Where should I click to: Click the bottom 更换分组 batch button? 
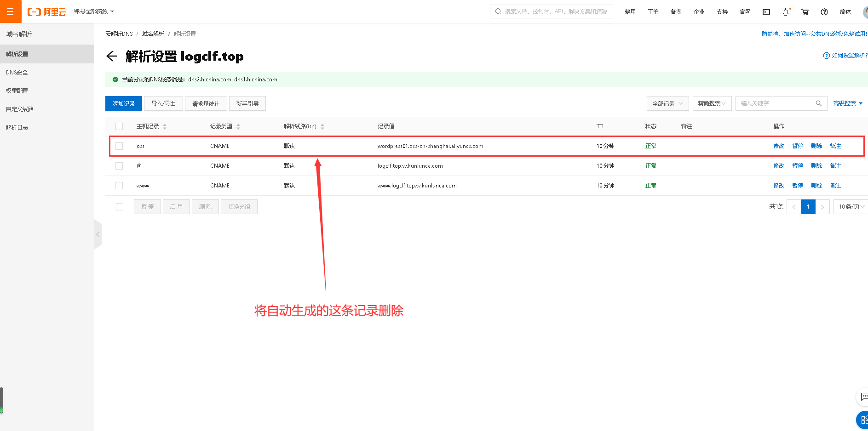coord(239,207)
